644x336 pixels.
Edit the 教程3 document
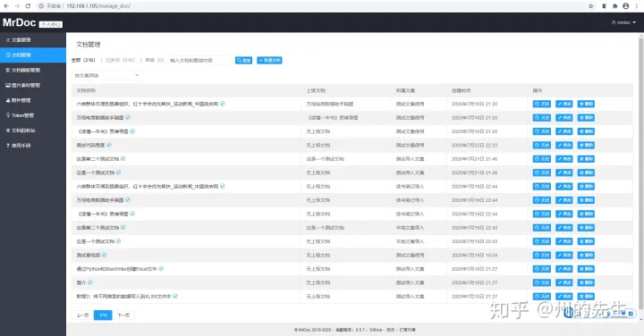point(563,296)
